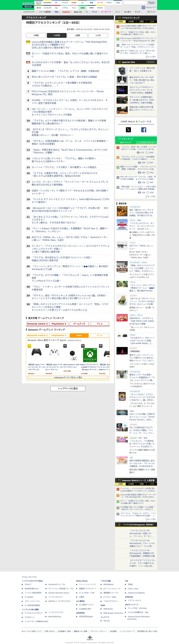179x644 pixels.
Task: Open リットーミュージック footer link
Action: (87, 584)
